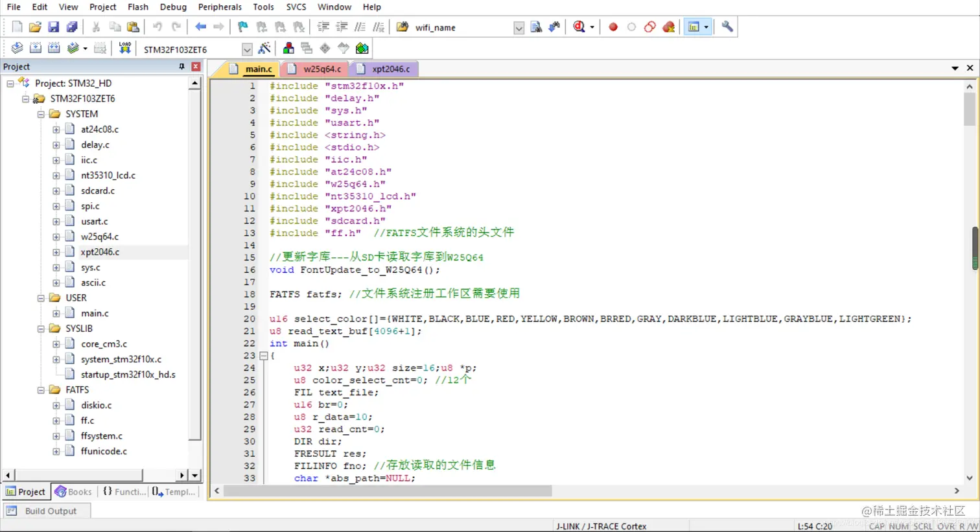980x532 pixels.
Task: Collapse the USER folder group
Action: [41, 298]
